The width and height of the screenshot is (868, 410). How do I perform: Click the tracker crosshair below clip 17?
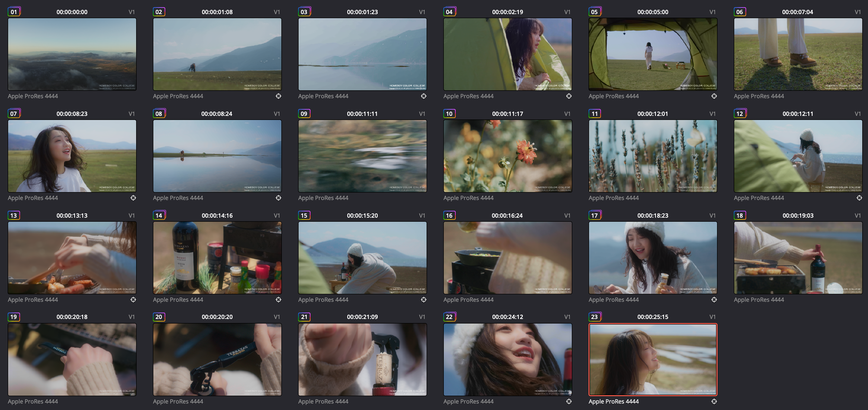(714, 300)
